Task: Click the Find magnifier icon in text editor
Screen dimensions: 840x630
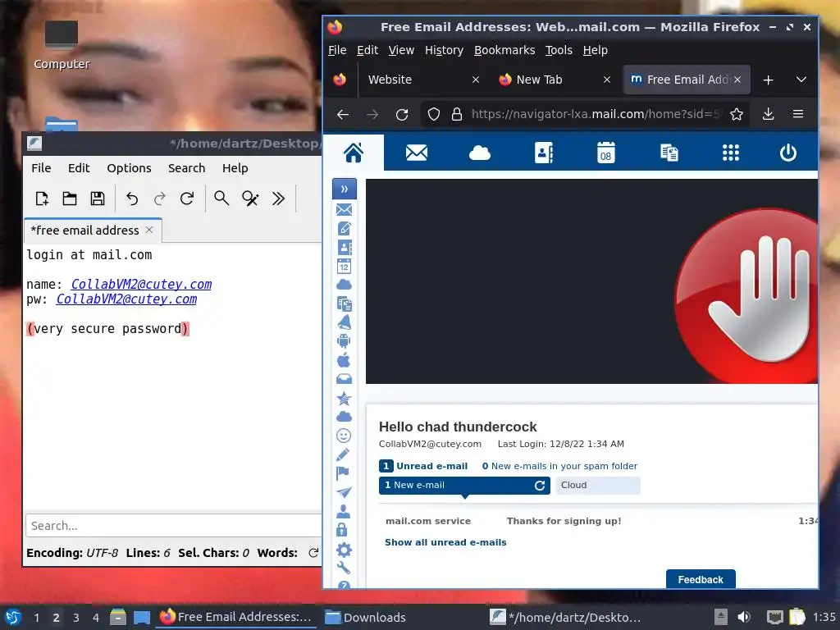Action: (221, 199)
